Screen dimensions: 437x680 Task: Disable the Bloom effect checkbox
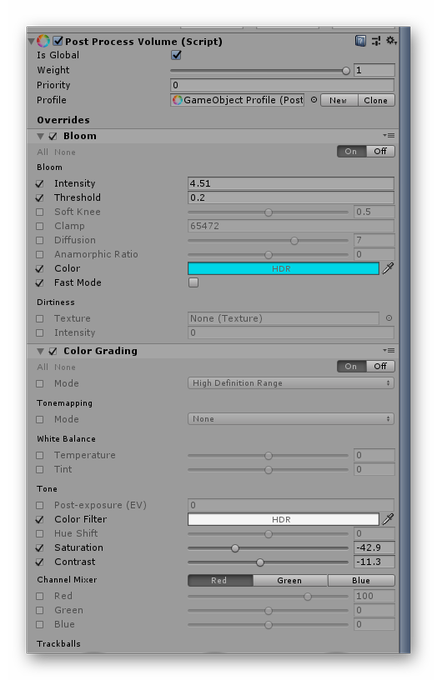pos(53,136)
